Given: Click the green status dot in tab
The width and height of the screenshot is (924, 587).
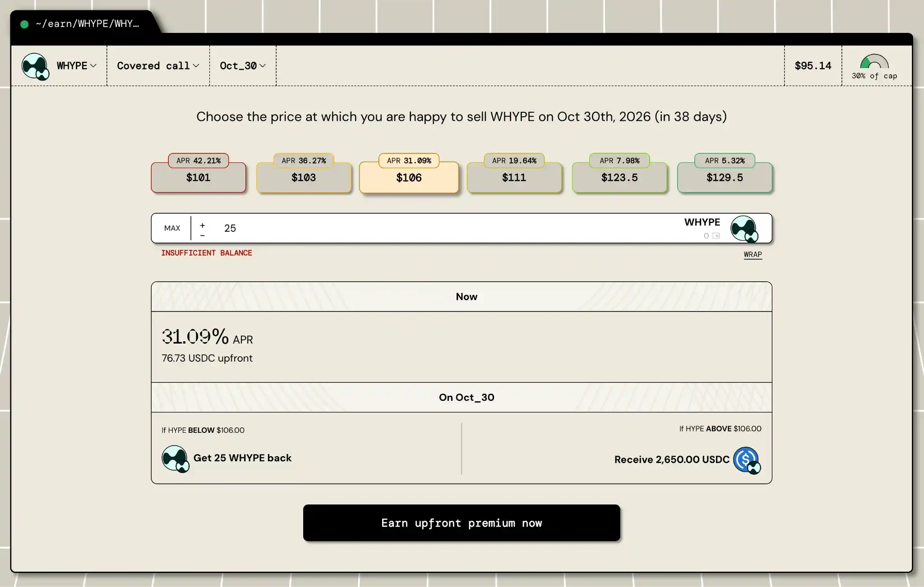Looking at the screenshot, I should (24, 24).
